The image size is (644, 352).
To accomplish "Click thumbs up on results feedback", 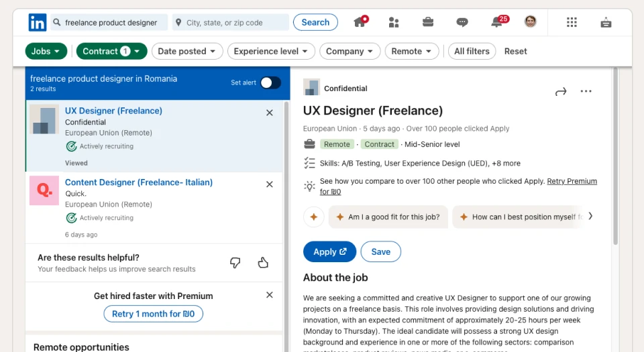I will pyautogui.click(x=263, y=263).
